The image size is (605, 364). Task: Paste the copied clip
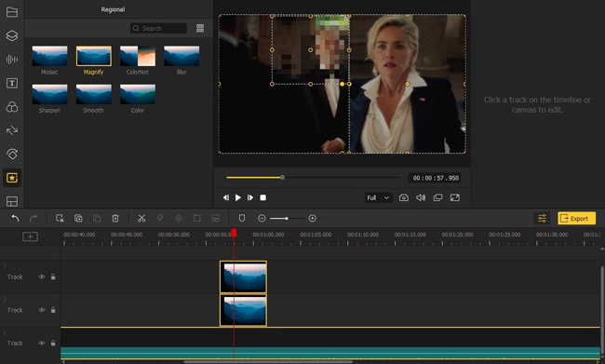pos(97,219)
